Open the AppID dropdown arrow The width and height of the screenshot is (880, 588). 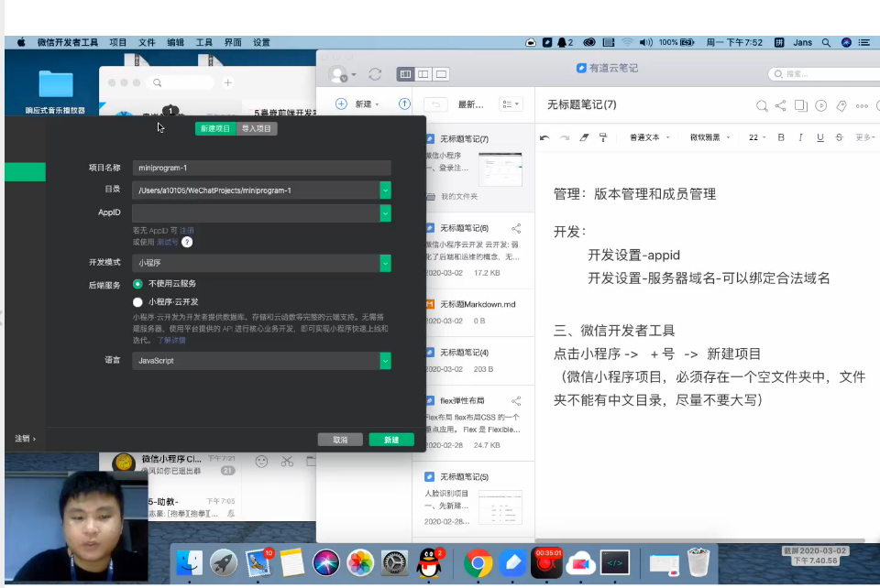coord(385,213)
